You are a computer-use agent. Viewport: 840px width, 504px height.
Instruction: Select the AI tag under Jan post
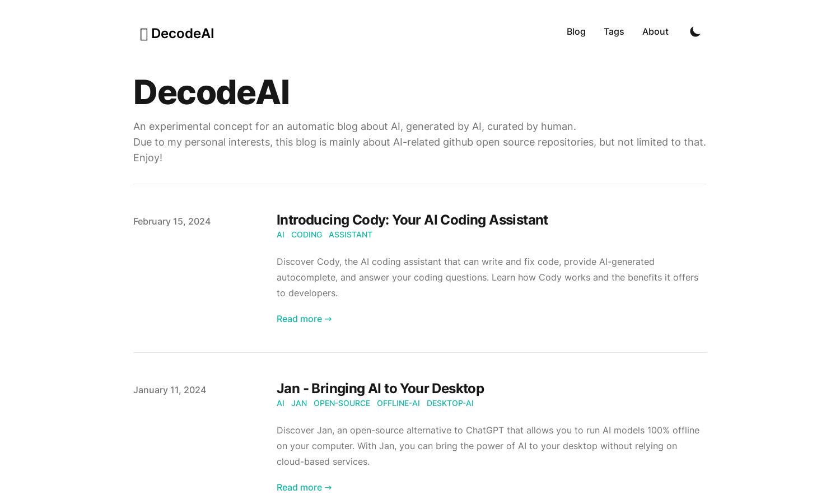pyautogui.click(x=281, y=403)
